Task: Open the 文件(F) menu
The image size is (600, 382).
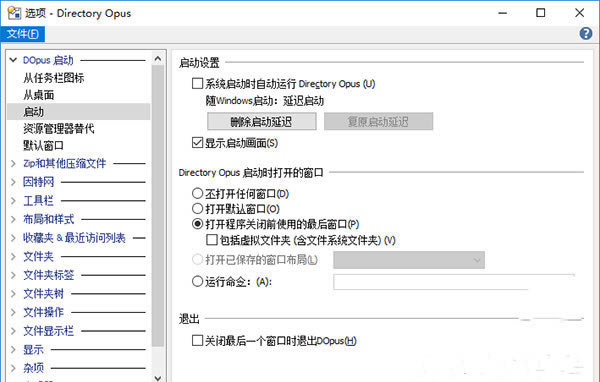Action: tap(23, 34)
